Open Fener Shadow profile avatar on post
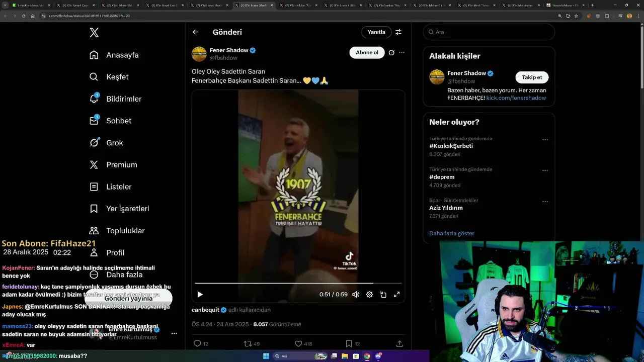 pos(199,54)
